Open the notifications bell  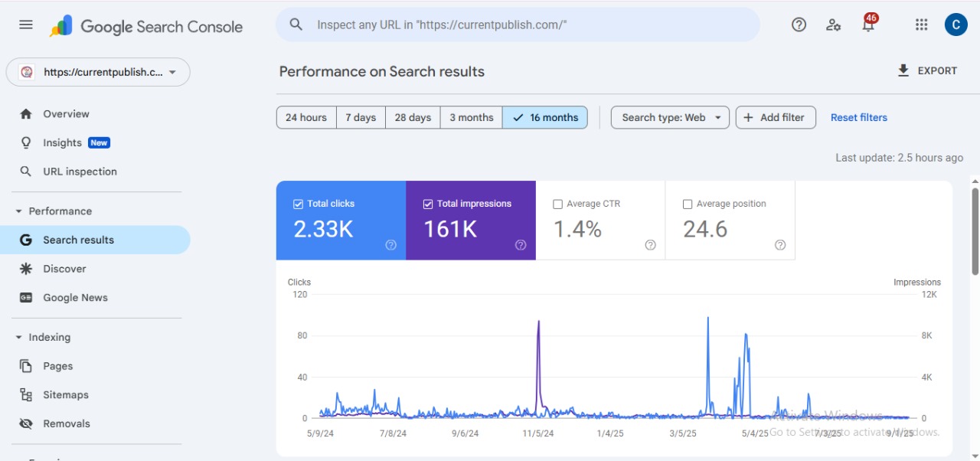click(868, 25)
